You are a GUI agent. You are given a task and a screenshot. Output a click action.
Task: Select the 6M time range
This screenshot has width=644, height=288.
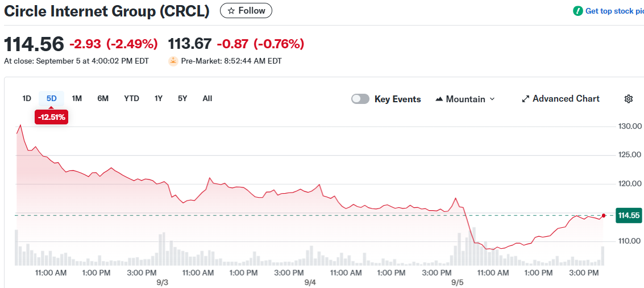coord(103,98)
